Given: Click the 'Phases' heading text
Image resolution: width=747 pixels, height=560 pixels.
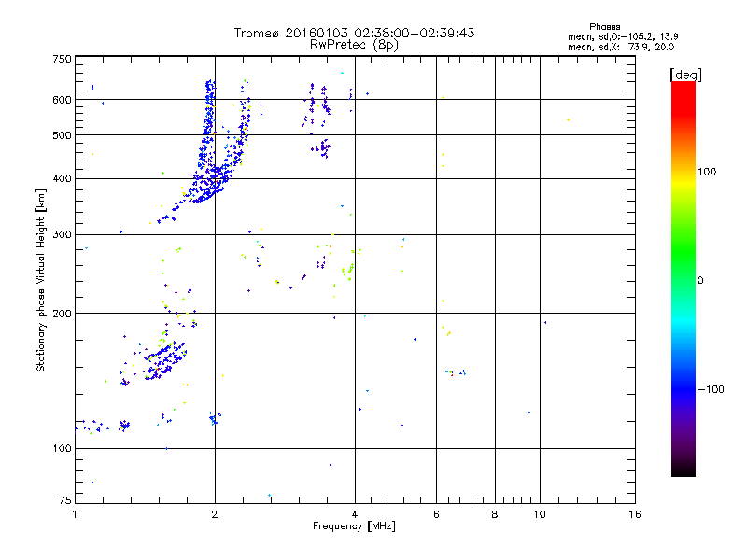Looking at the screenshot, I should [604, 27].
